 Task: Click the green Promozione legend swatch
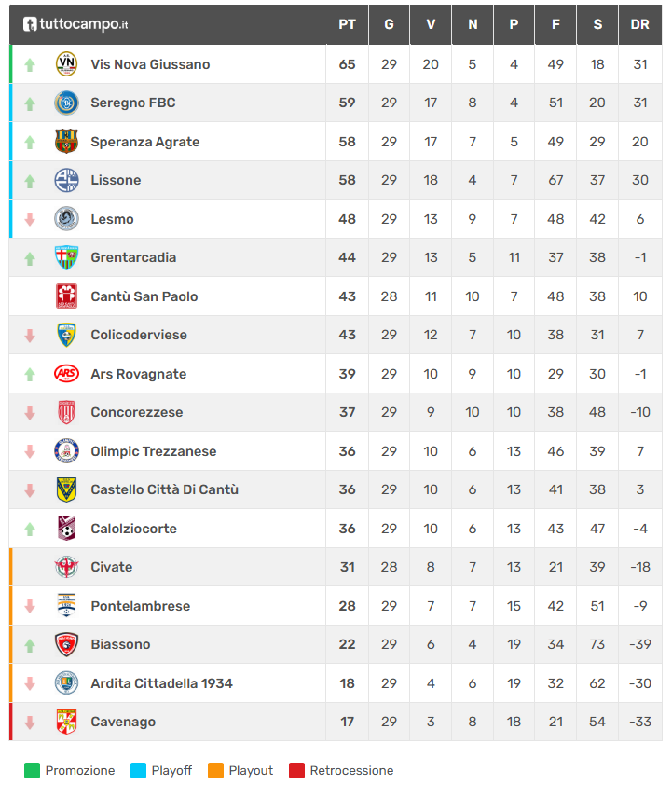tap(32, 770)
